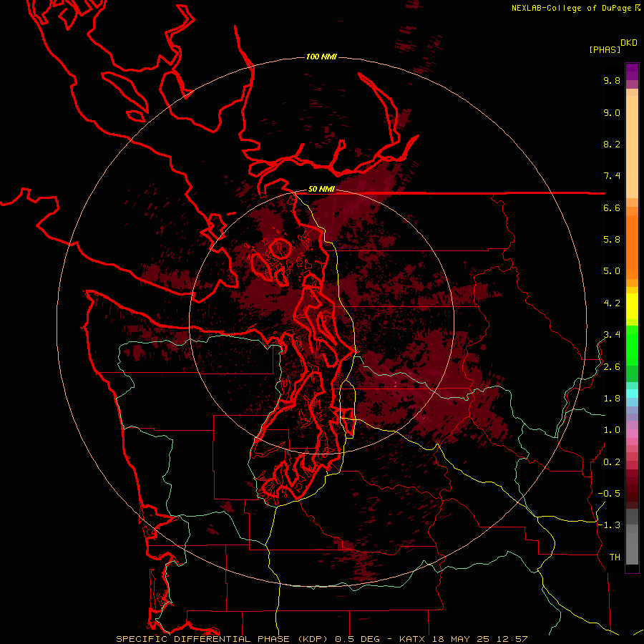Click the 4.2 scale value

point(612,303)
